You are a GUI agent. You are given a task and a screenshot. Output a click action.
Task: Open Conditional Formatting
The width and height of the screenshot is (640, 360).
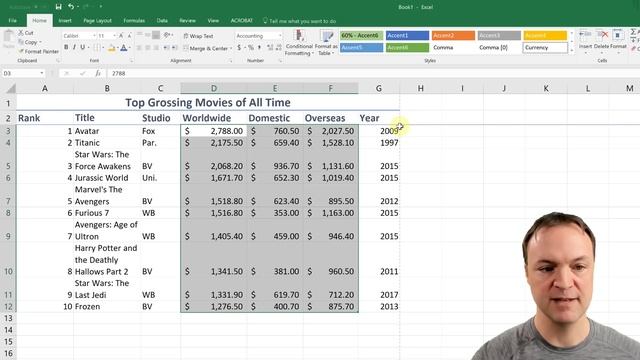(299, 43)
